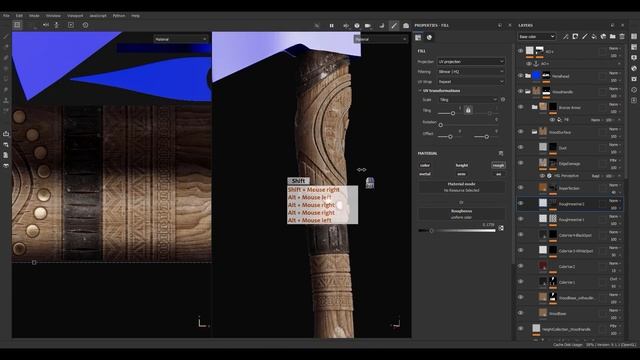Click the second icon in right dock strip

(634, 47)
